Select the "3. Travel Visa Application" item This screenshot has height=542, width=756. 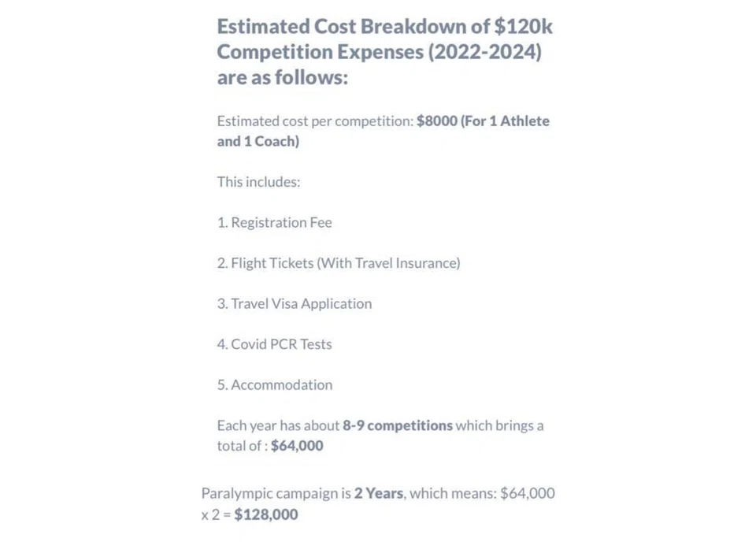tap(295, 303)
